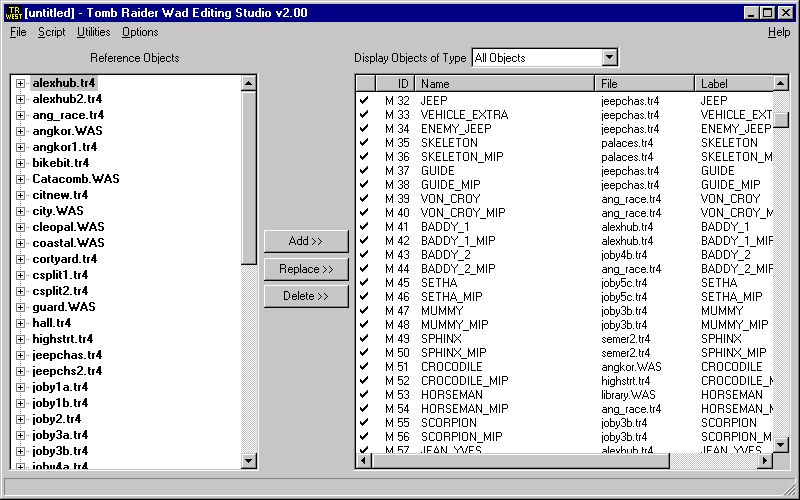
Task: Select joby2.tr4 in the reference tree
Action: pyautogui.click(x=57, y=419)
